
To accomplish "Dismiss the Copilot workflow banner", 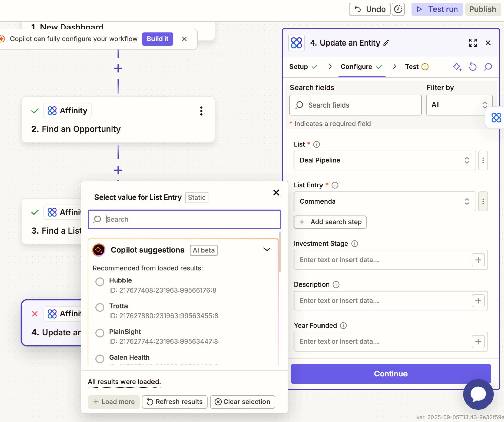I will click(x=184, y=39).
